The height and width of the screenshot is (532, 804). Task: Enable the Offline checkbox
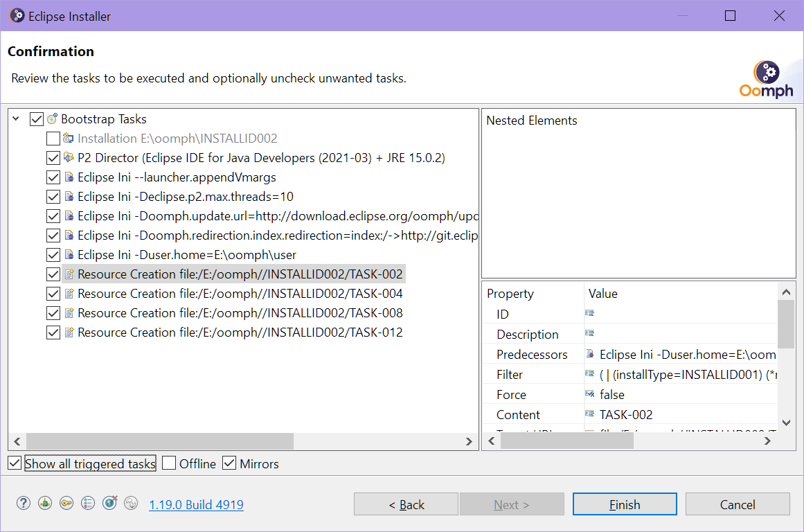[169, 463]
